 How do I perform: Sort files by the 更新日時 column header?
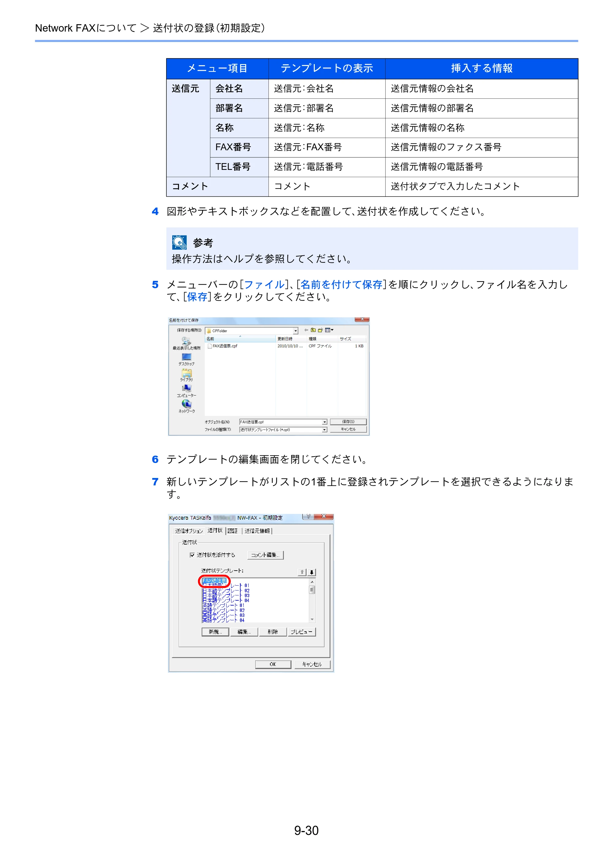coord(291,339)
